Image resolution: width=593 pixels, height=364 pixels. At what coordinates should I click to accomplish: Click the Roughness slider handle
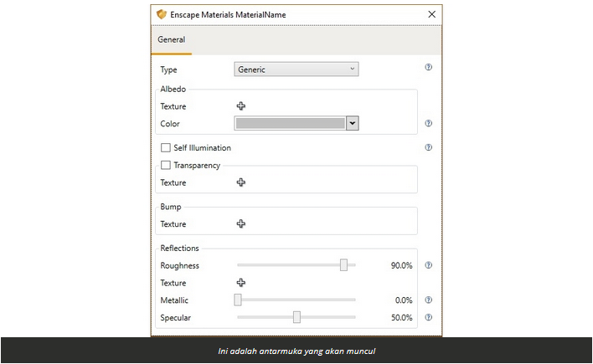[343, 265]
